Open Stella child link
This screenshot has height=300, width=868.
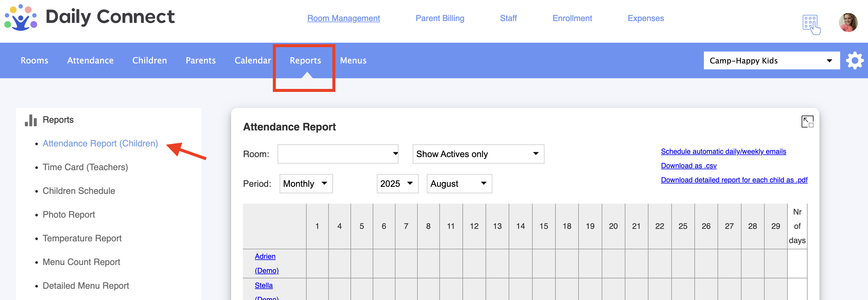click(263, 285)
